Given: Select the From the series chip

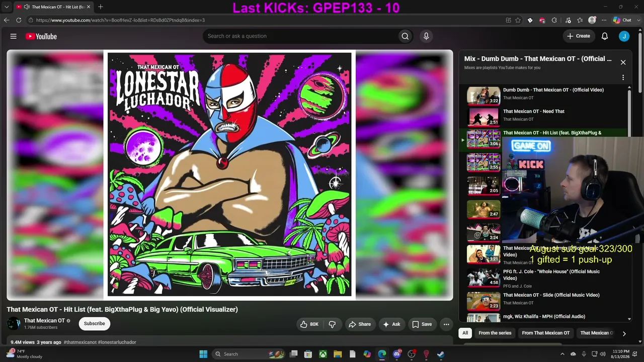Looking at the screenshot, I should pos(495,333).
